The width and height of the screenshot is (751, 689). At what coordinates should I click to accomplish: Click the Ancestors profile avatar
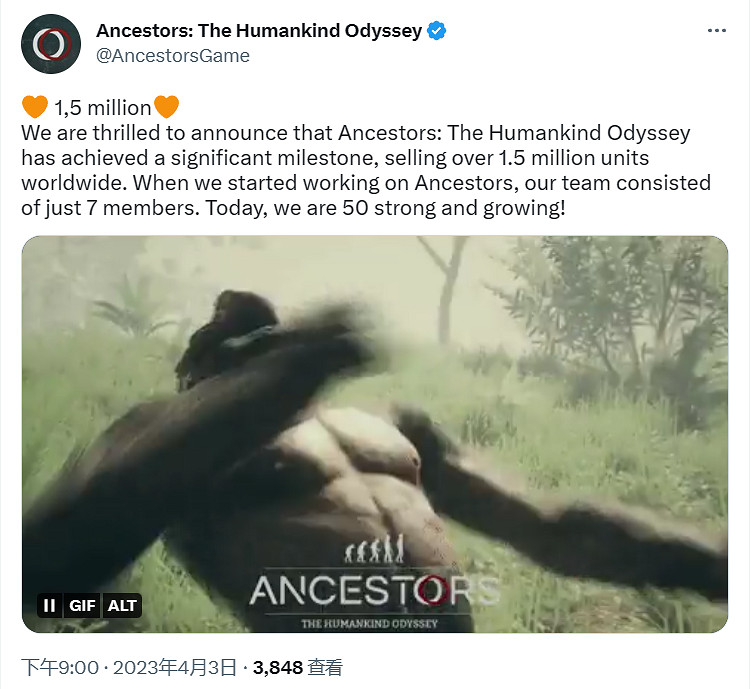pos(51,44)
